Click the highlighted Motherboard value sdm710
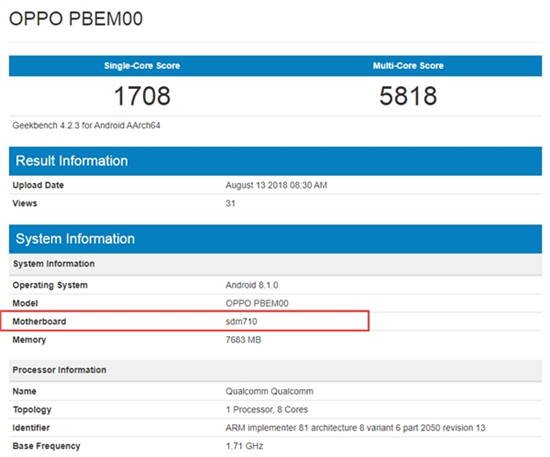The height and width of the screenshot is (457, 550). 241,322
